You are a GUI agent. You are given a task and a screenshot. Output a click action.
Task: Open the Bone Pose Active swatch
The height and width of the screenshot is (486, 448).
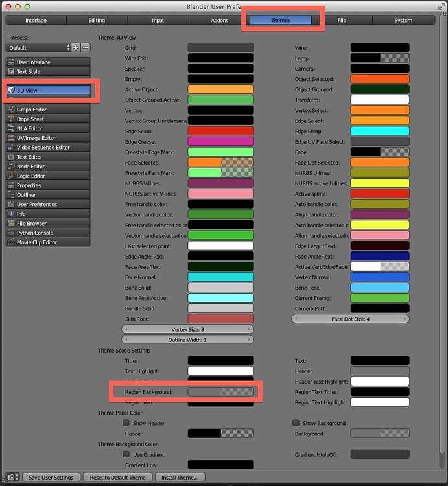click(220, 298)
